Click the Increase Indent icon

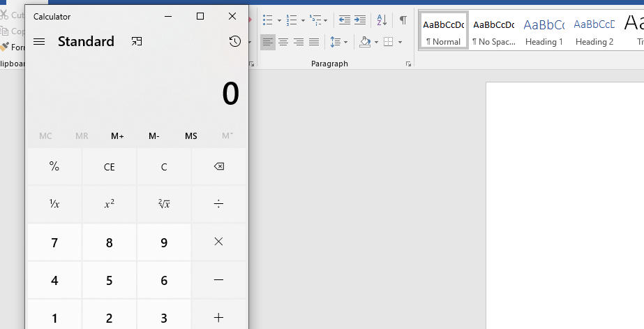click(x=360, y=20)
